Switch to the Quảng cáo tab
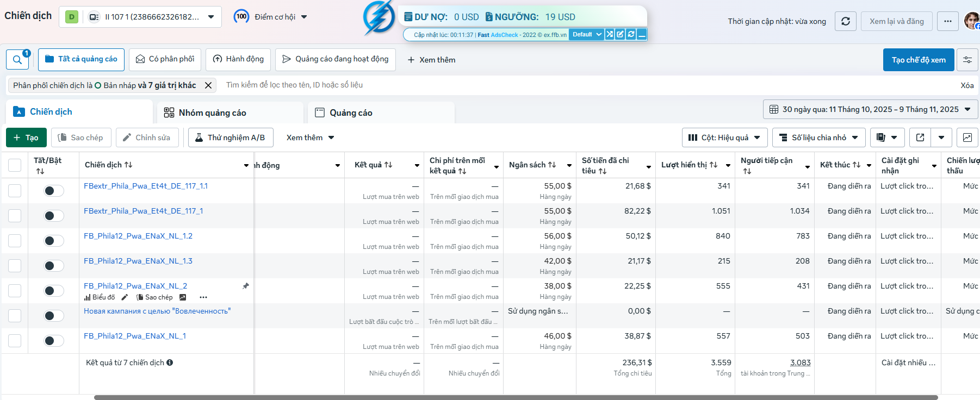The image size is (980, 400). pos(381,112)
